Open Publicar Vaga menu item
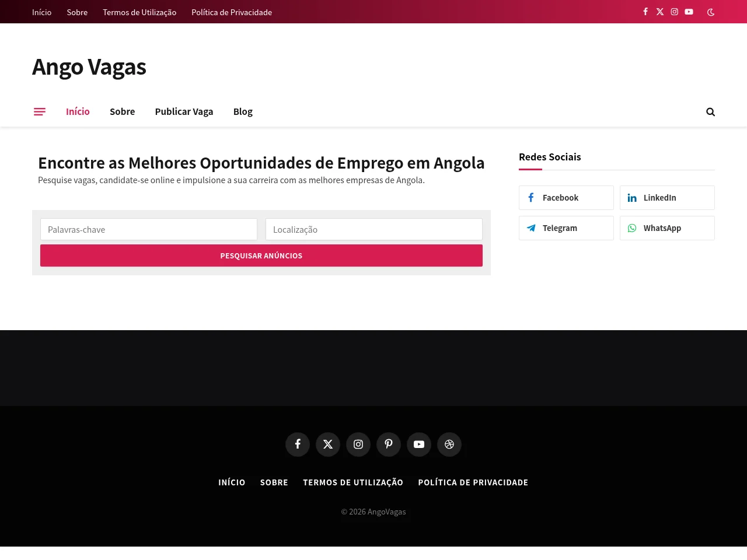This screenshot has width=747, height=560. 184,111
